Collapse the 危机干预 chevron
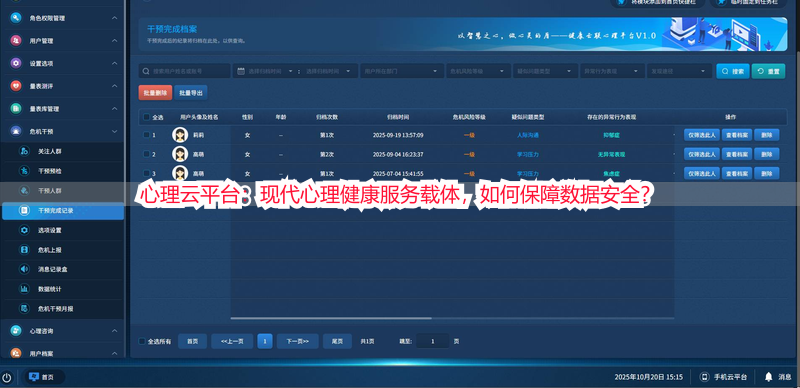This screenshot has height=388, width=800. click(x=115, y=131)
